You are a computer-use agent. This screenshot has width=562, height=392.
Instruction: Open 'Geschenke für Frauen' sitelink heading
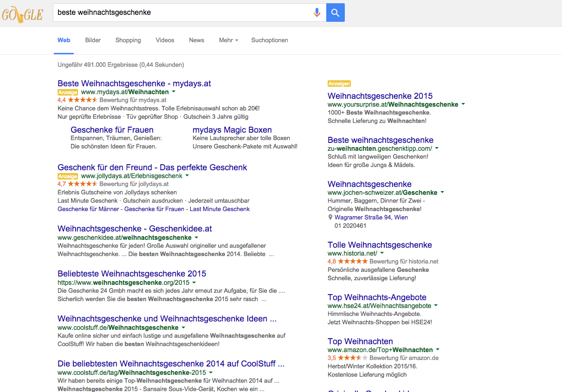click(x=112, y=130)
